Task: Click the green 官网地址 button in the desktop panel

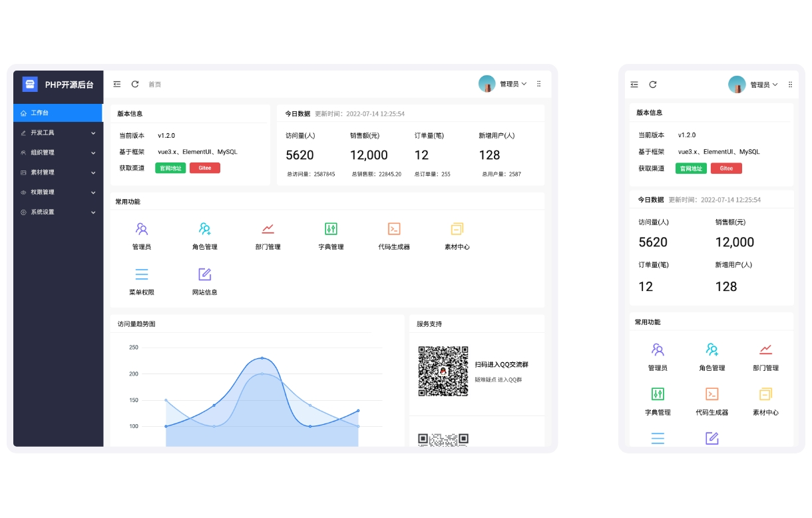Action: (170, 168)
